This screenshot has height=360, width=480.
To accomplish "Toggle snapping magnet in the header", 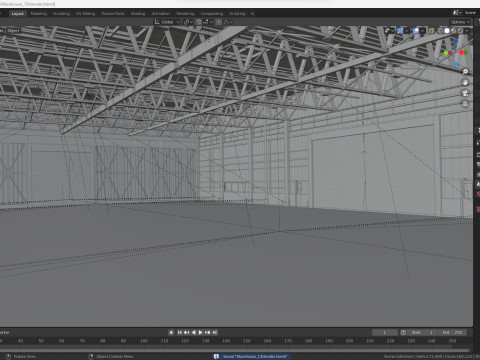I will click(x=199, y=22).
